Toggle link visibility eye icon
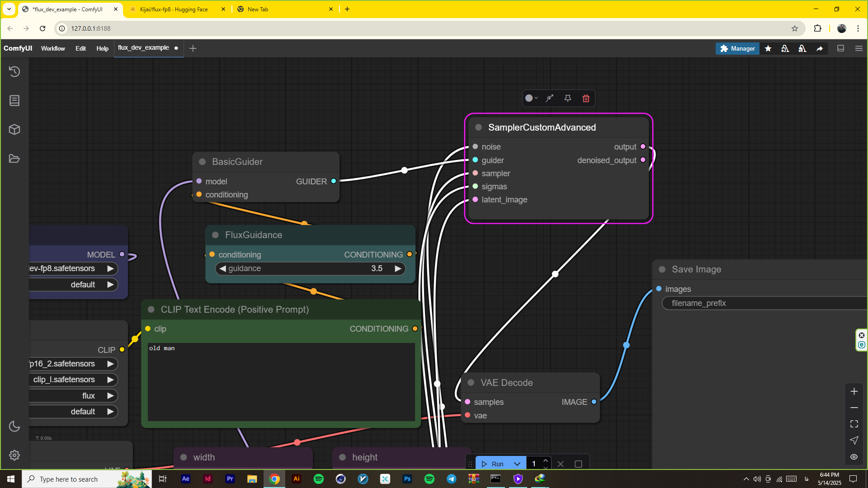Screen dimensions: 868x488 (854, 457)
